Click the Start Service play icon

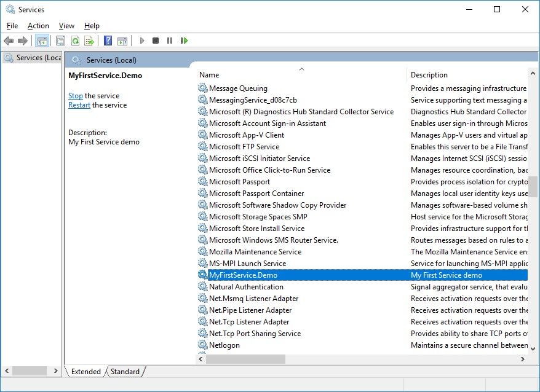point(142,41)
